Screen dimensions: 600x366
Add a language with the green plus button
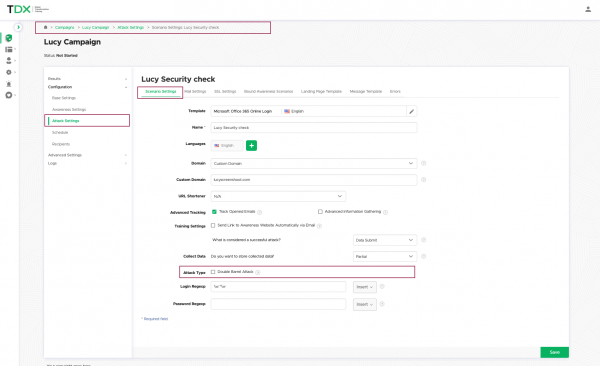251,145
